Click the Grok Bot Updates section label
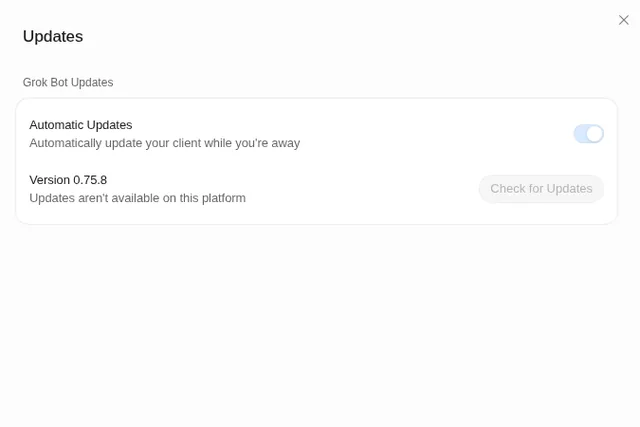640x427 pixels. [x=68, y=82]
